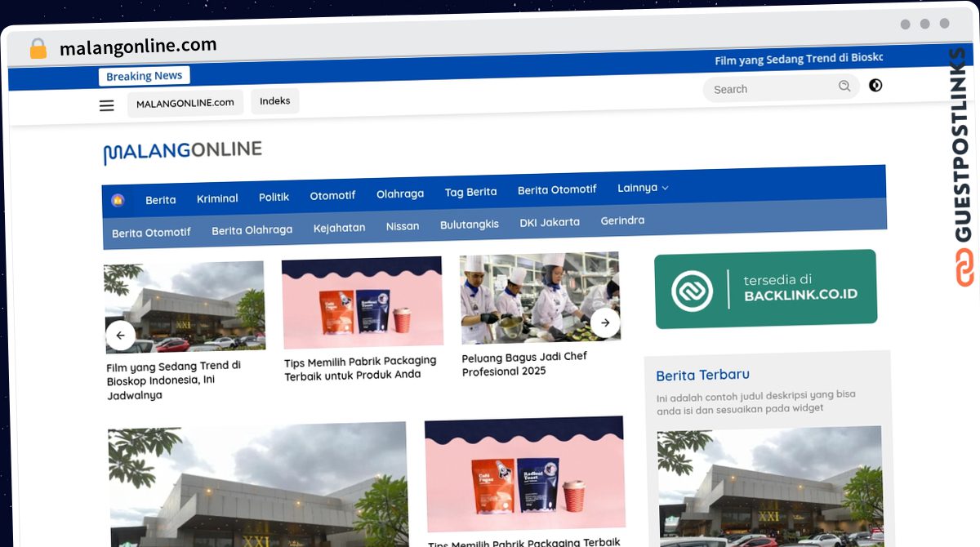980x547 pixels.
Task: Open the Kriminal menu item
Action: tap(217, 198)
